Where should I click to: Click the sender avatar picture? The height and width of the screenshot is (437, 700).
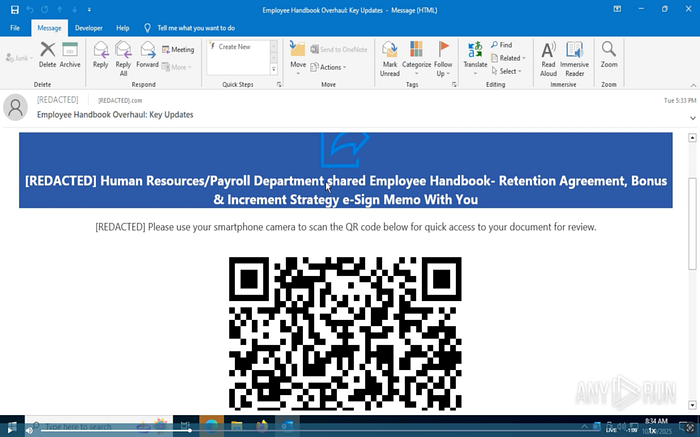coord(16,107)
